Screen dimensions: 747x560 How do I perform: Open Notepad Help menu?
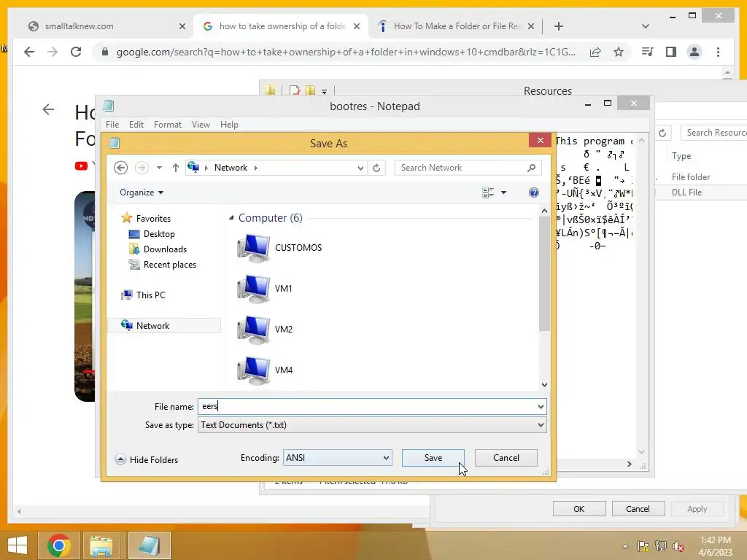[229, 124]
